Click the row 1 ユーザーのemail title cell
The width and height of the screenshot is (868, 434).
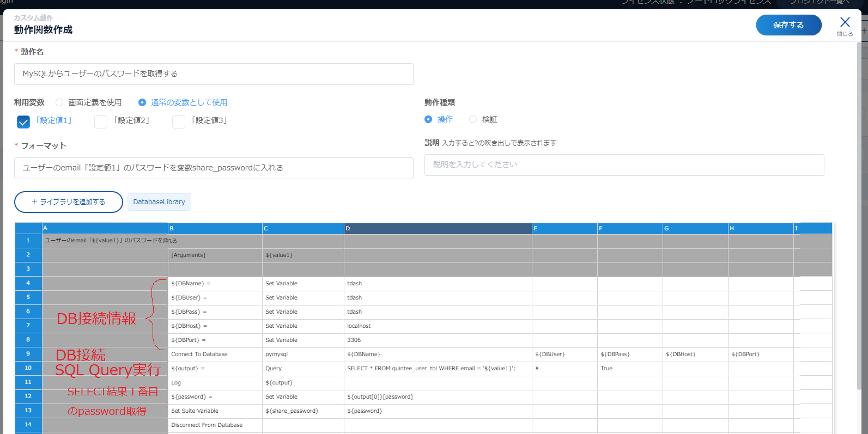(105, 241)
